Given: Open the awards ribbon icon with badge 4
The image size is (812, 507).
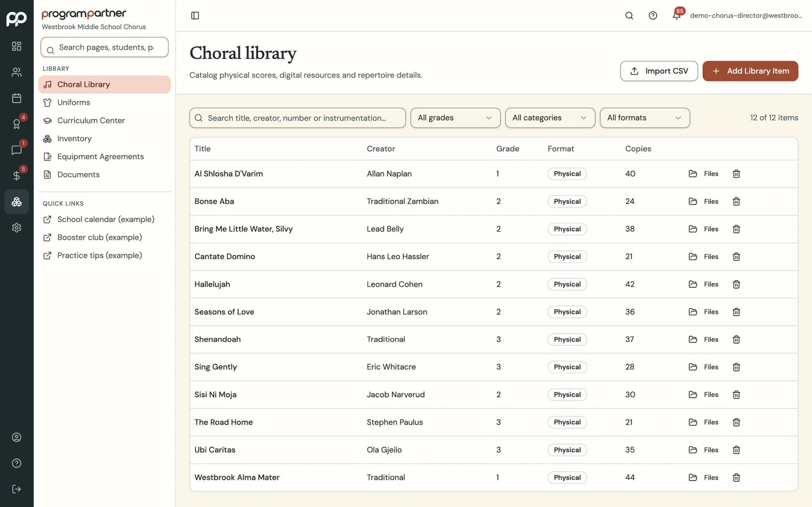Looking at the screenshot, I should tap(17, 124).
